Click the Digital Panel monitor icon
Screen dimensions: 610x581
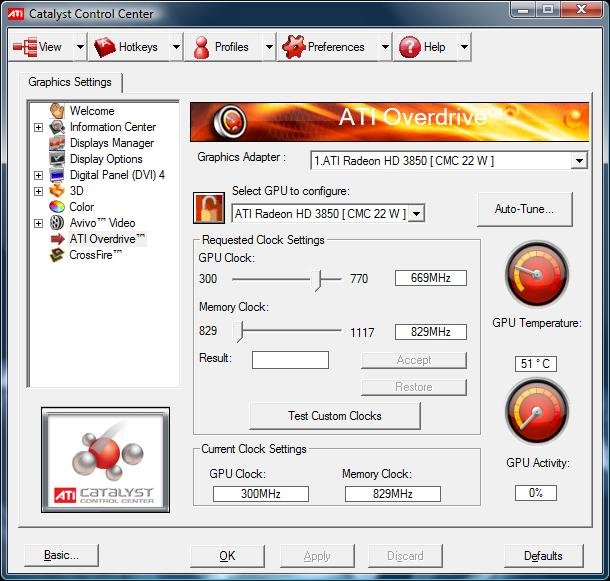(57, 175)
